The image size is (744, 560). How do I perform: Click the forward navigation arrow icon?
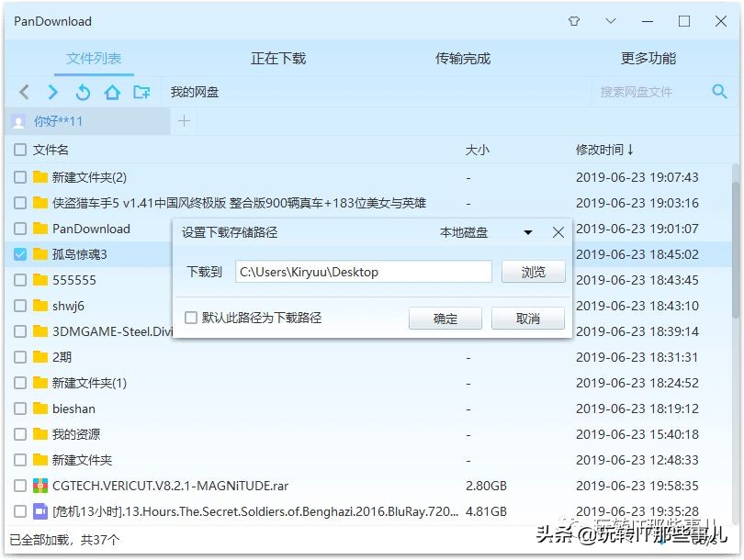52,92
